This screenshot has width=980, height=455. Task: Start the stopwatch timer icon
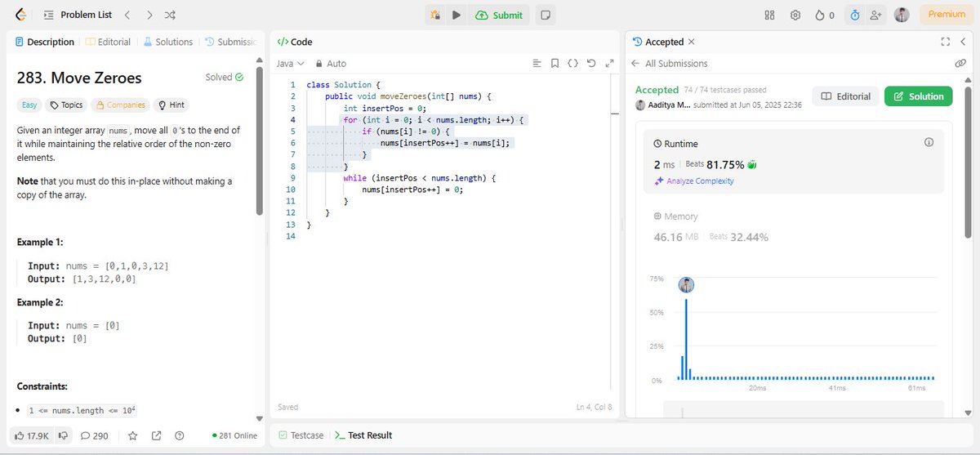(855, 15)
